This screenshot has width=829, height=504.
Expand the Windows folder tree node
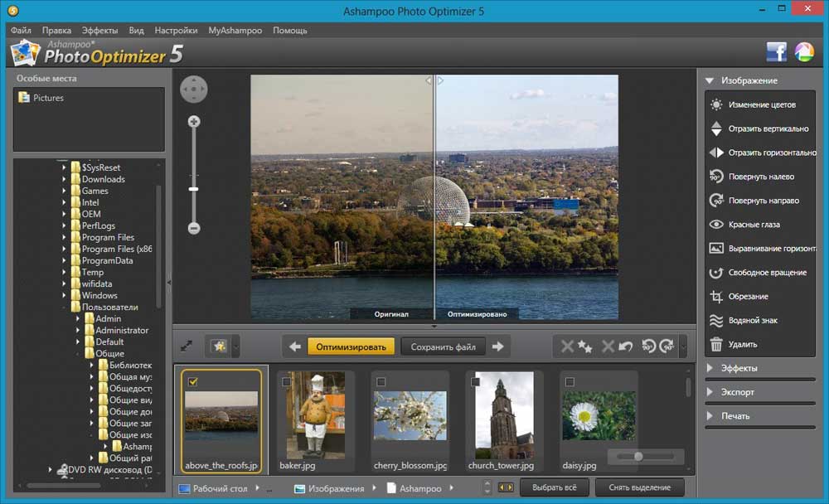pos(64,295)
